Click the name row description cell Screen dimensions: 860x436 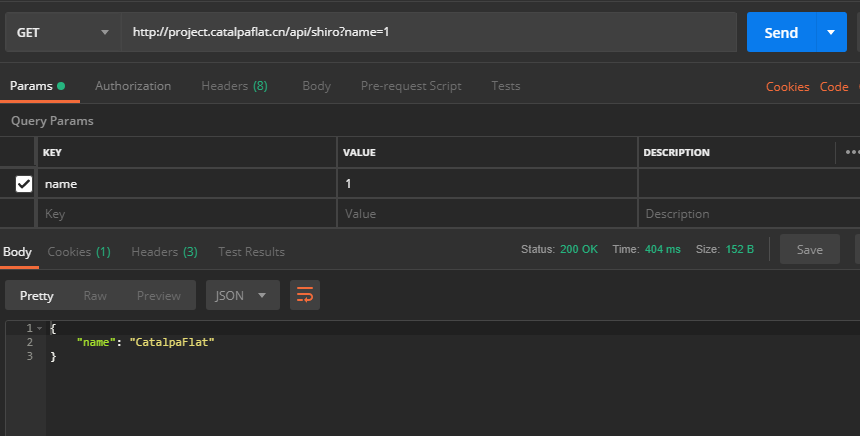[749, 184]
